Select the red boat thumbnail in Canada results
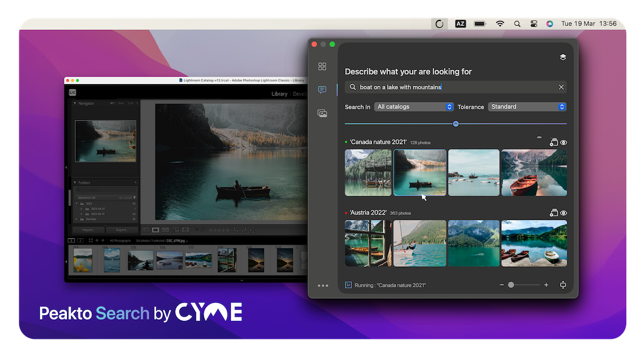The width and height of the screenshot is (644, 364). [x=533, y=173]
